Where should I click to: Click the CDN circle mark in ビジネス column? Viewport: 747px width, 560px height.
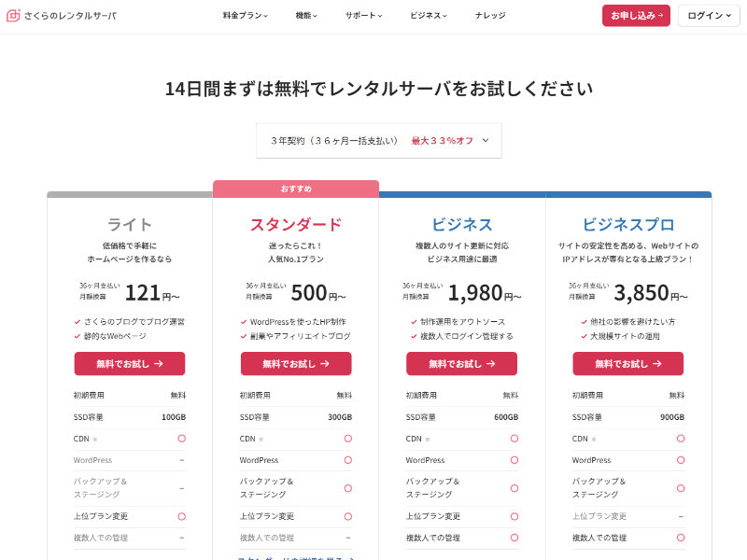[x=514, y=438]
